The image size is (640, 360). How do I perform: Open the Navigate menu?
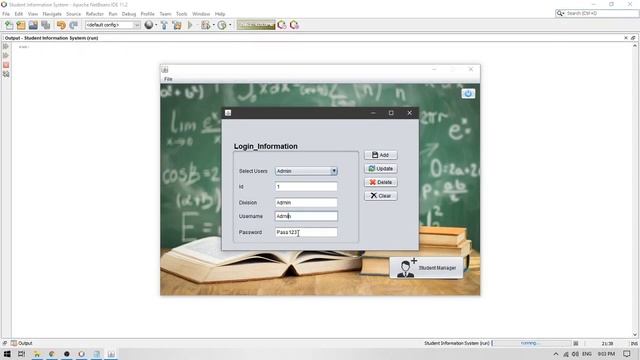[52, 14]
